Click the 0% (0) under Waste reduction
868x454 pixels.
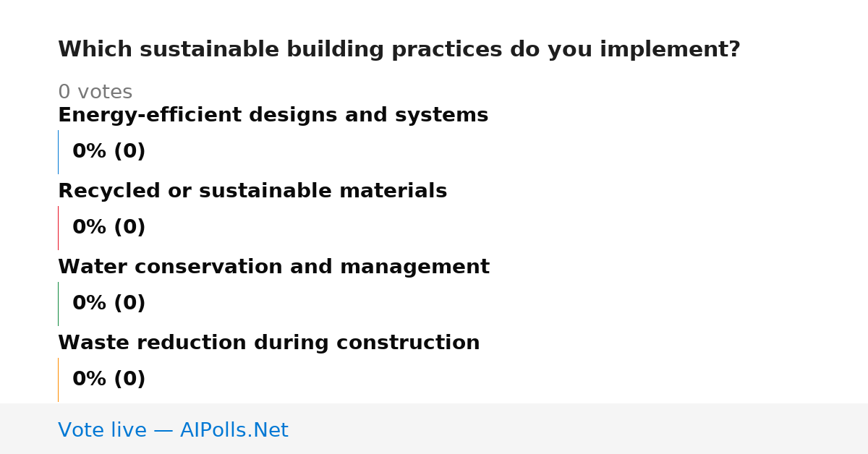109,380
